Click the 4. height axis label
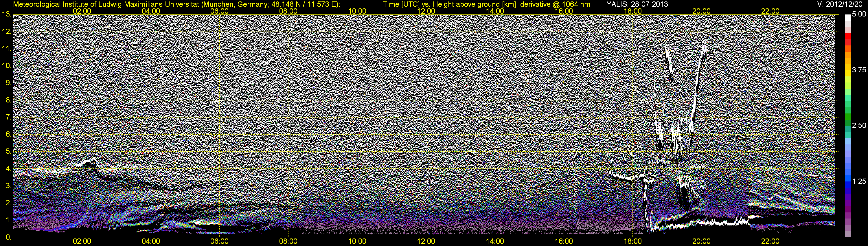The image size is (868, 246). tap(8, 169)
